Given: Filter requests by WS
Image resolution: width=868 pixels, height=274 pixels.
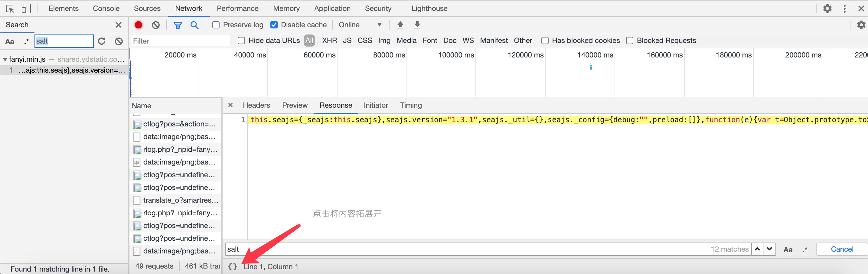Looking at the screenshot, I should (468, 41).
